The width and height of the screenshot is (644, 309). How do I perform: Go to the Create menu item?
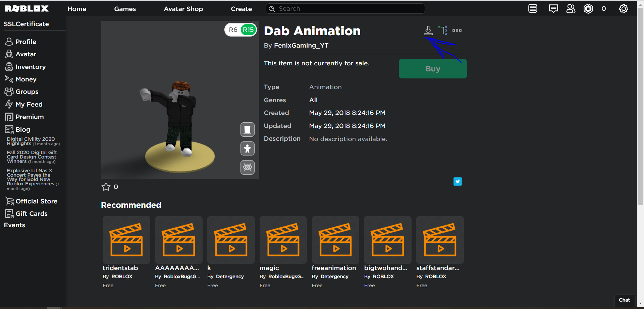(x=241, y=9)
